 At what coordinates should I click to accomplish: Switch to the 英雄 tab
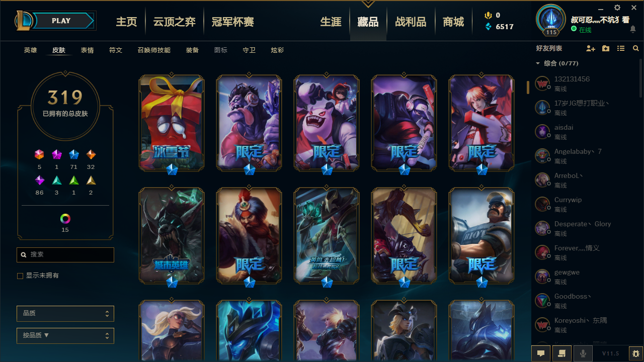[30, 50]
